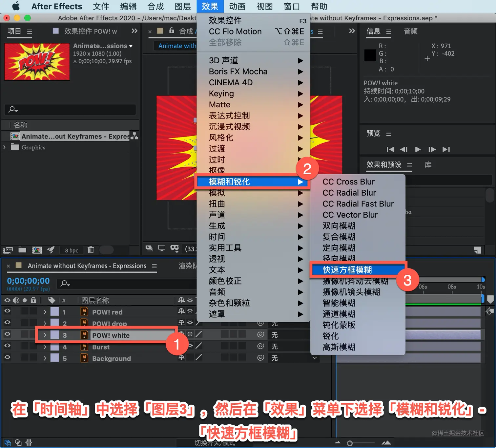Click the Interpret Footage icon in Project panel
This screenshot has height=448, width=496.
pyautogui.click(x=8, y=250)
